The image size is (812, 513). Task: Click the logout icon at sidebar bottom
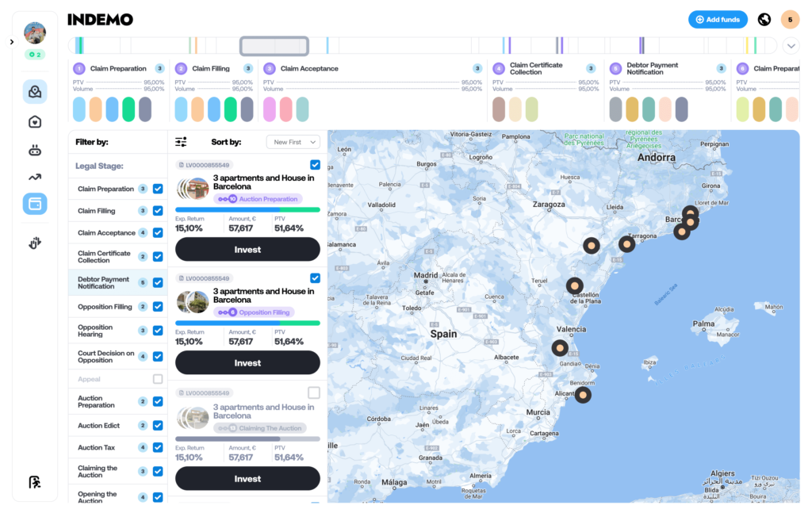35,481
